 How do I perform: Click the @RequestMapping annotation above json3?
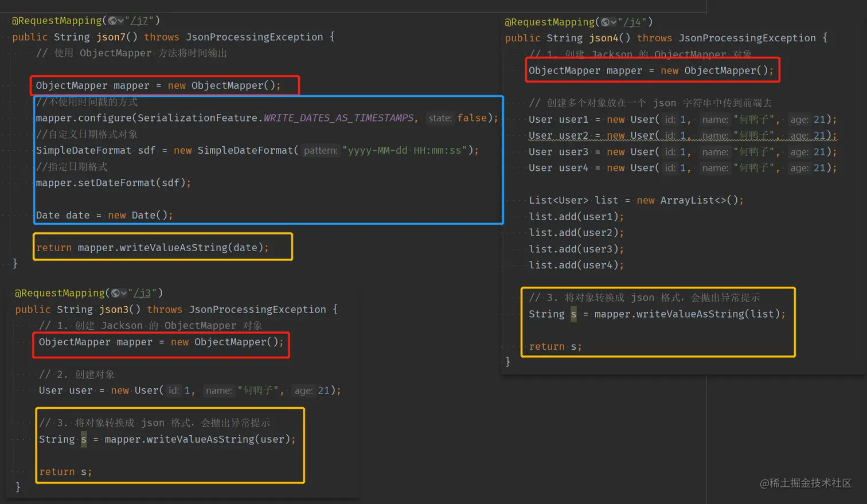pyautogui.click(x=60, y=293)
